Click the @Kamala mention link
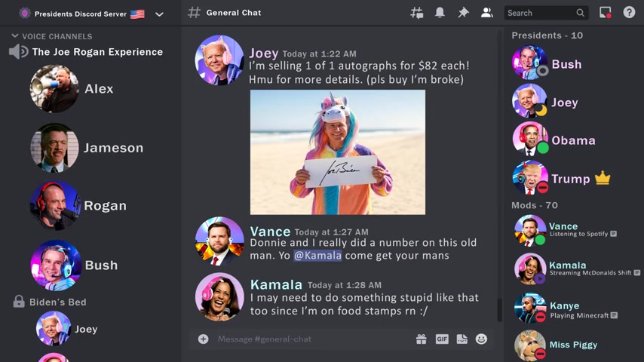This screenshot has height=362, width=644. pos(317,256)
